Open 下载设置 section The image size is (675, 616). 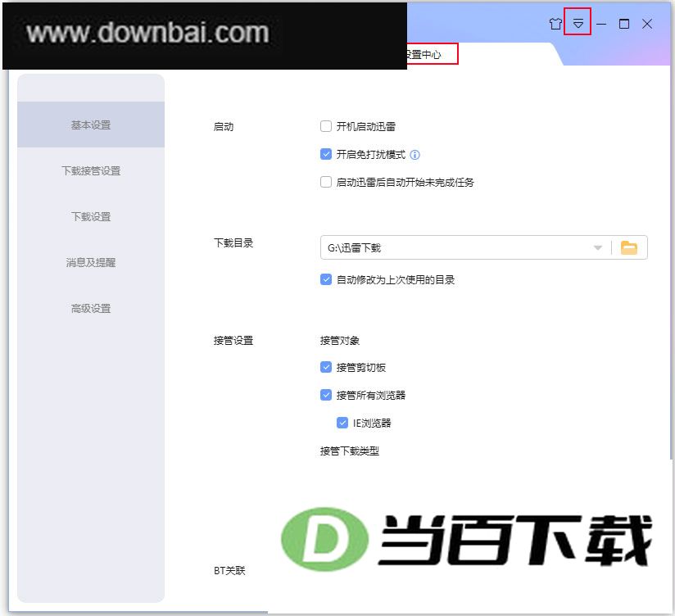[91, 216]
